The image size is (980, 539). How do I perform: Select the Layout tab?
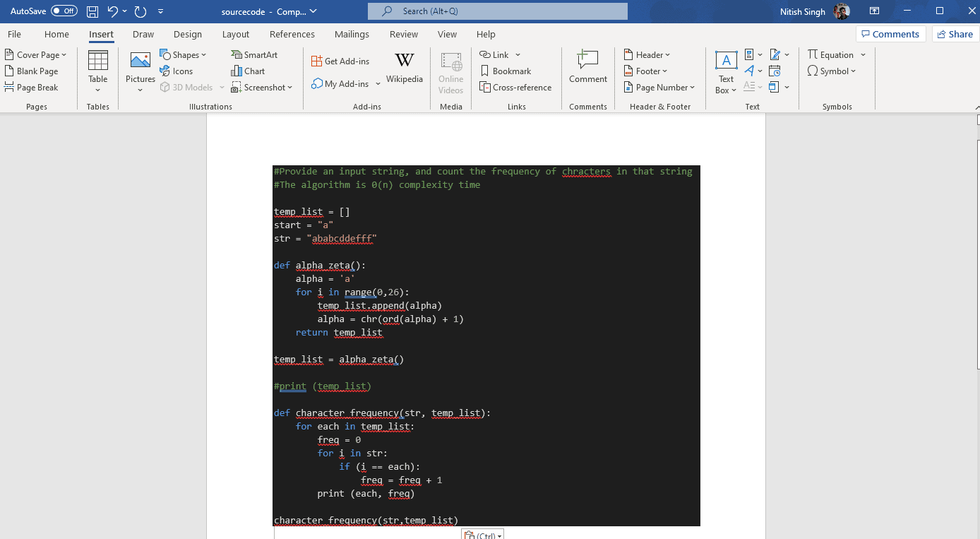tap(236, 34)
